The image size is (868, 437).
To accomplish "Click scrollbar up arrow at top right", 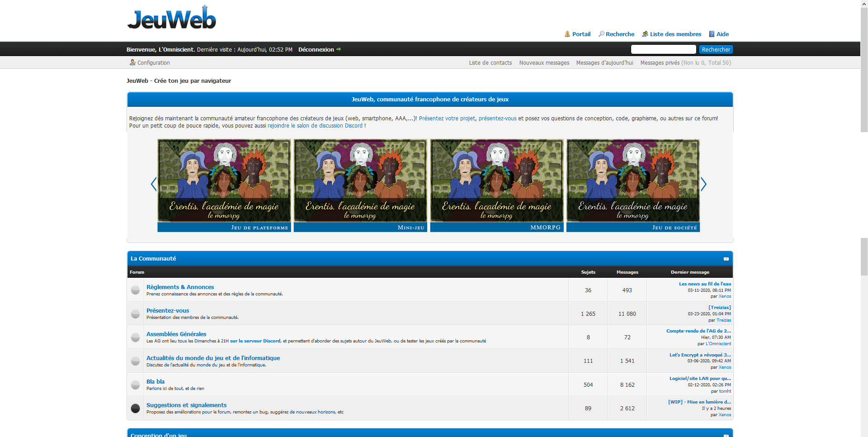I will pyautogui.click(x=864, y=4).
